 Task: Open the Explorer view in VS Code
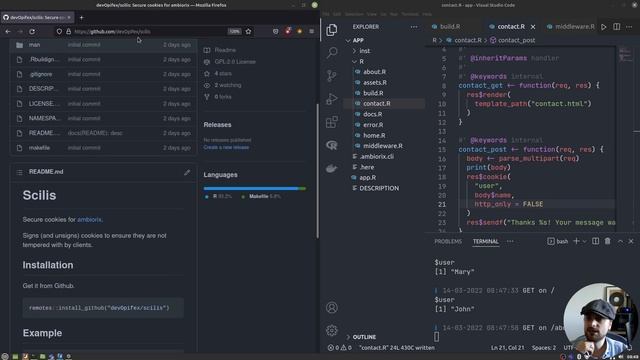pos(331,30)
